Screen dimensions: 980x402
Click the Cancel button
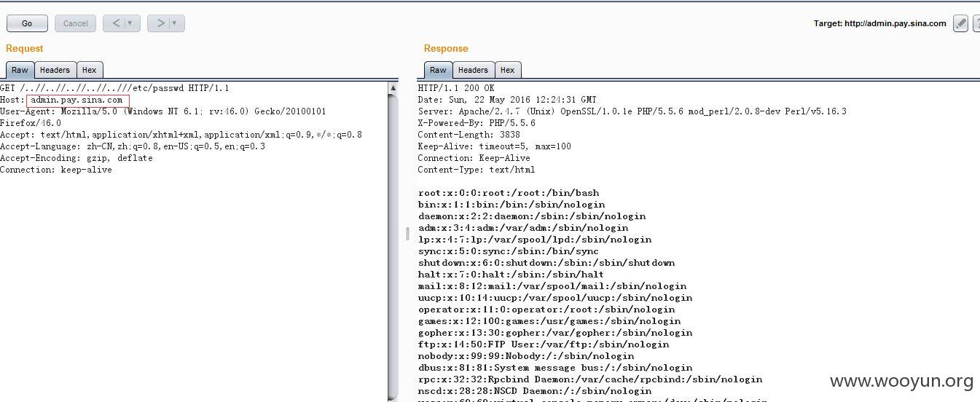pyautogui.click(x=75, y=23)
